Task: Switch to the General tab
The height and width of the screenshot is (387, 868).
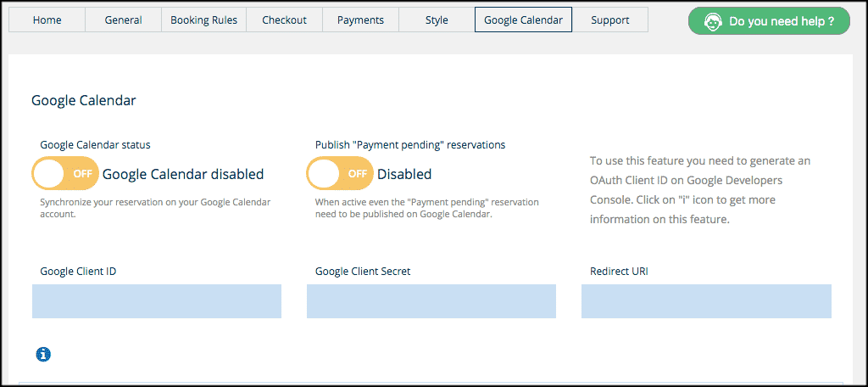Action: coord(124,20)
